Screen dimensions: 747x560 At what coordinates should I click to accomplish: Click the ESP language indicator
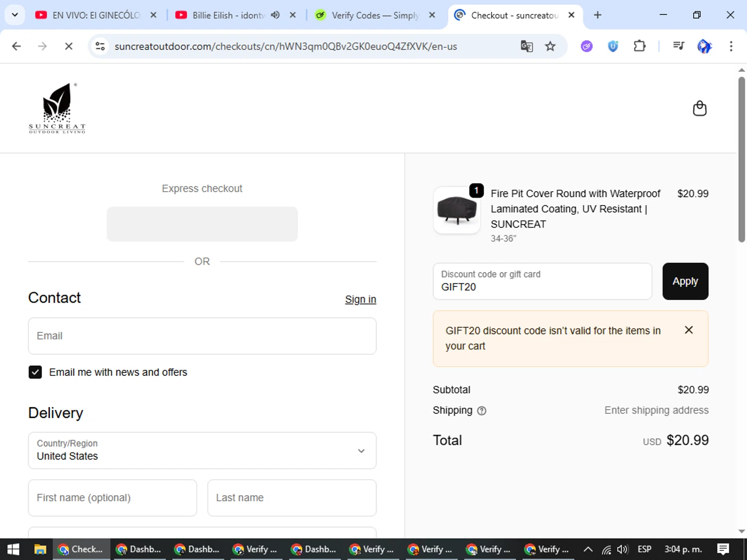pyautogui.click(x=644, y=549)
